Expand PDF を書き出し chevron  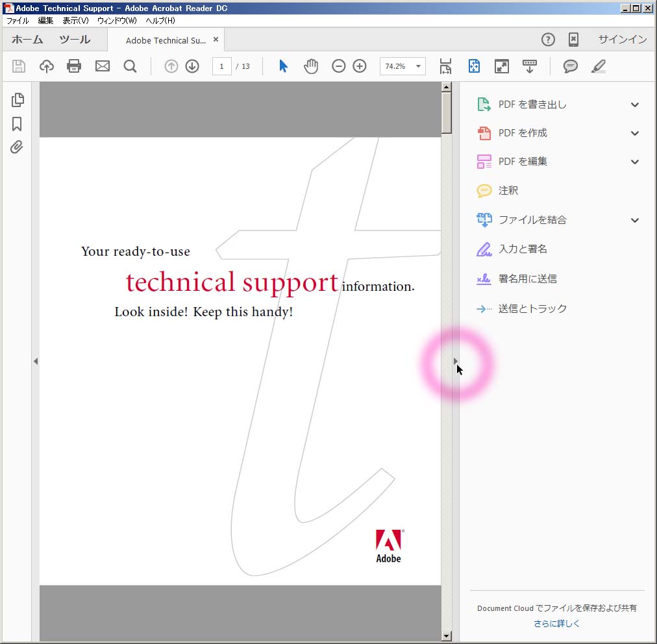(635, 105)
